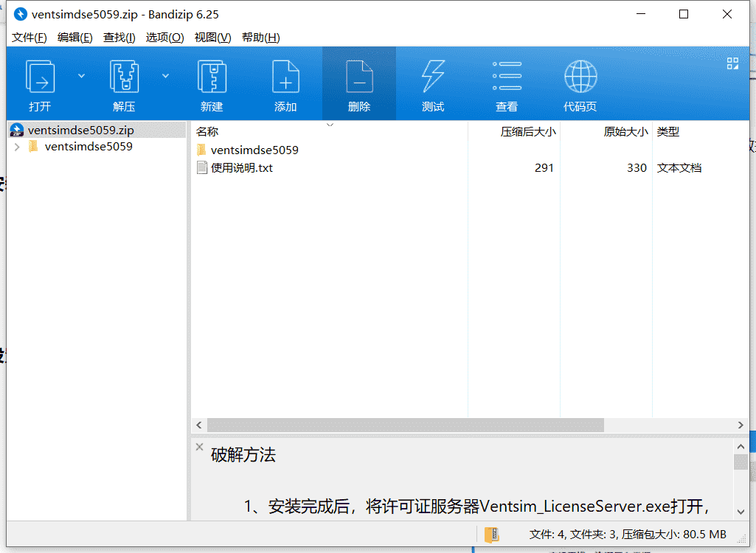This screenshot has height=553, width=756.
Task: Close the comment preview pane
Action: point(200,447)
